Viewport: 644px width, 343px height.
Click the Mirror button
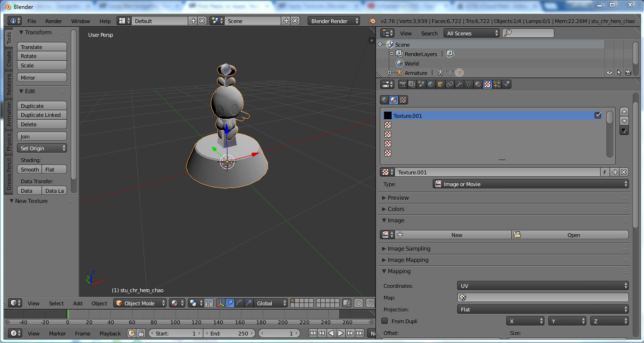click(x=42, y=77)
